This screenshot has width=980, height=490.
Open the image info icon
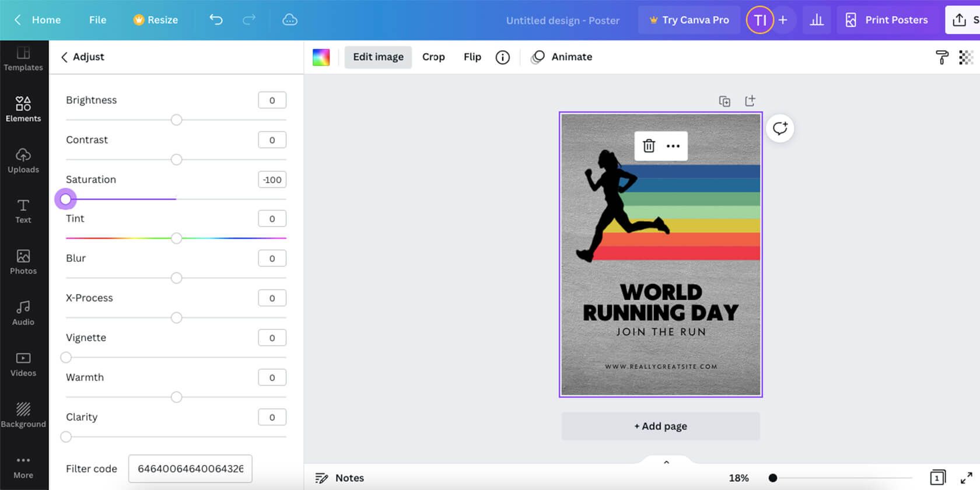pyautogui.click(x=502, y=57)
